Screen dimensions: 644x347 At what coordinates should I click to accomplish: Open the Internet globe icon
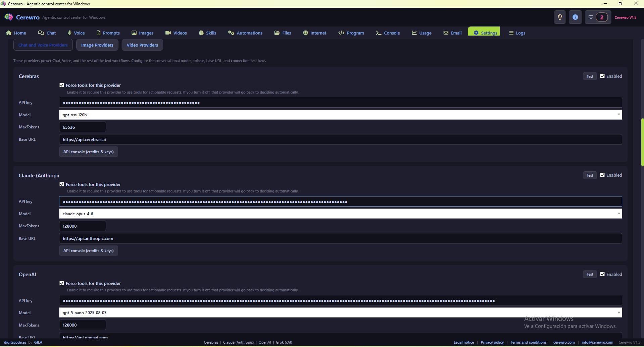(x=305, y=33)
